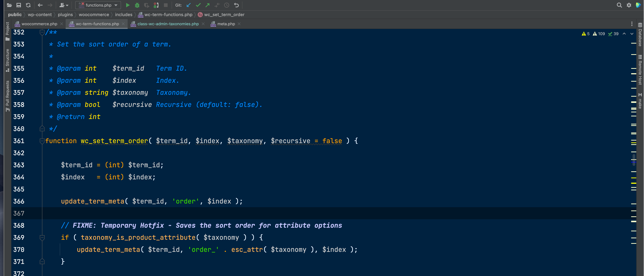This screenshot has width=644, height=276.
Task: Start debugging with the Debug icon
Action: 137,5
